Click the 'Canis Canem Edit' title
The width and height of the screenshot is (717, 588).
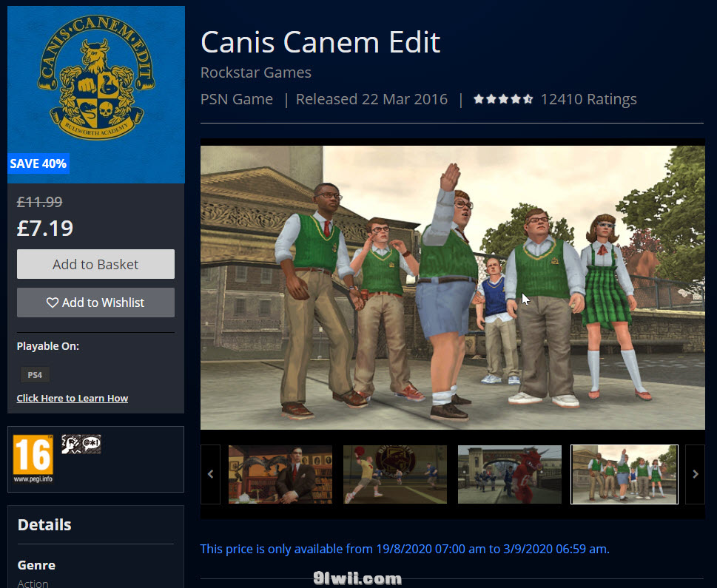point(320,42)
